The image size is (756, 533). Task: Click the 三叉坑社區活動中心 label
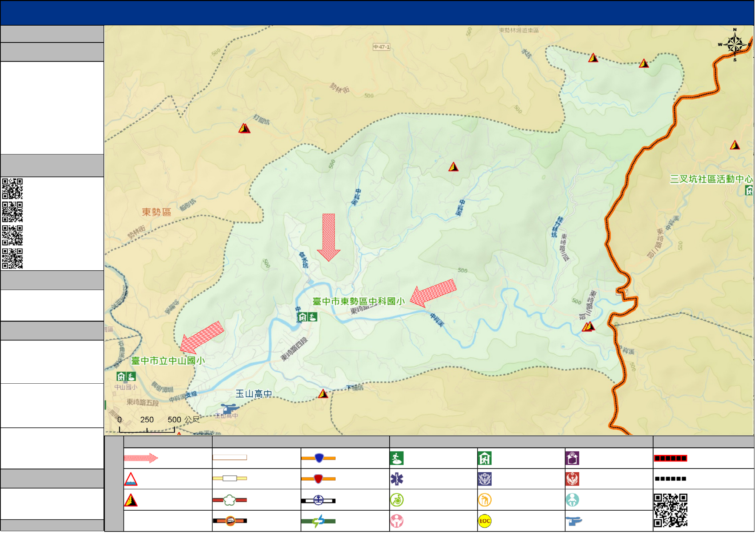(x=711, y=179)
